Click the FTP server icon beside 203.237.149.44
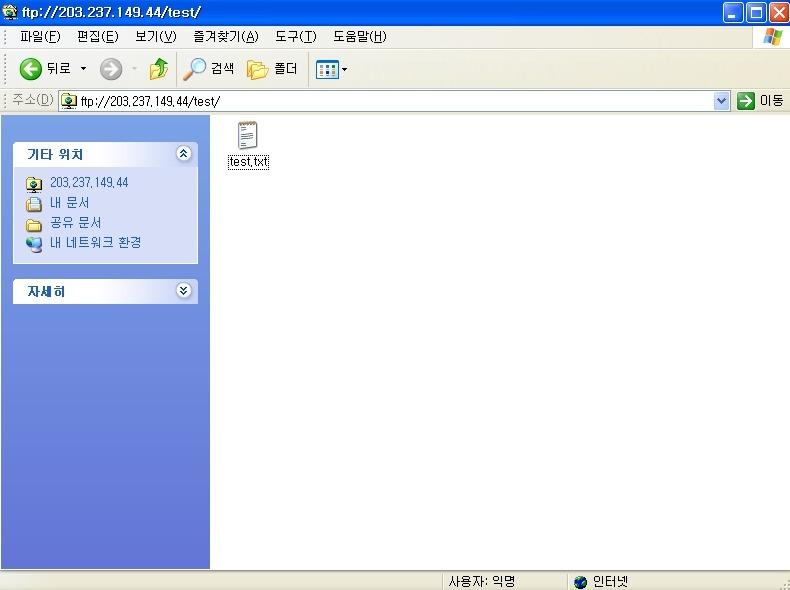The width and height of the screenshot is (790, 590). [x=34, y=184]
